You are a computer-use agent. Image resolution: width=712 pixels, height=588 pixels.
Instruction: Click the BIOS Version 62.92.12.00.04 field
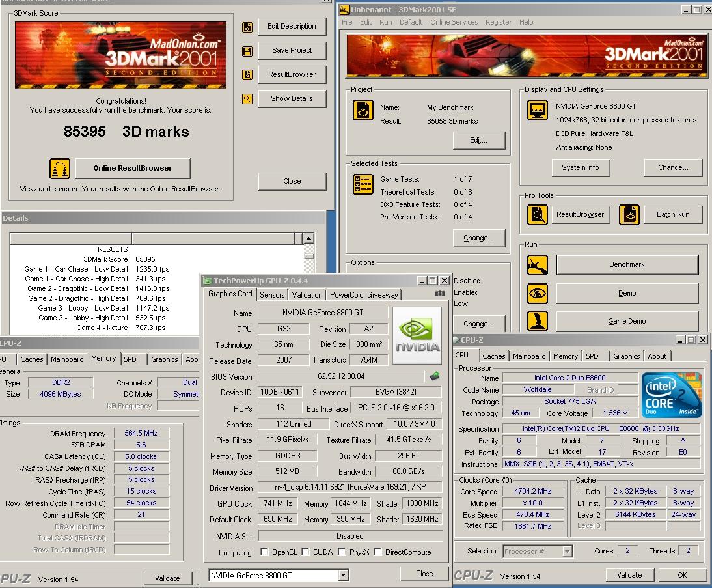click(341, 376)
